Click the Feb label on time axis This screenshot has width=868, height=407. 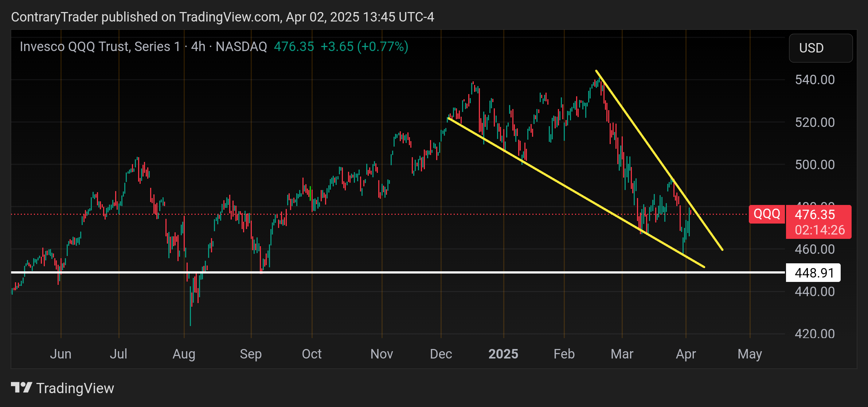pyautogui.click(x=564, y=354)
